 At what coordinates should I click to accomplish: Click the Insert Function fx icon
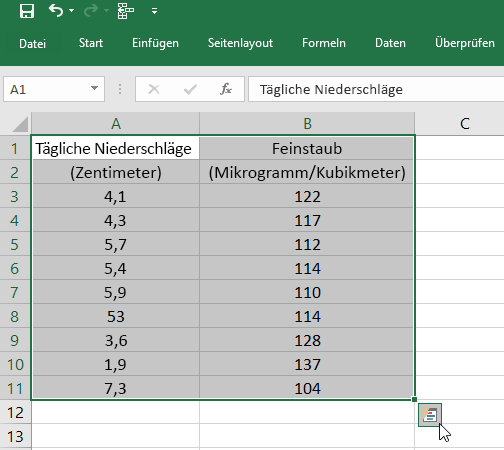[226, 89]
